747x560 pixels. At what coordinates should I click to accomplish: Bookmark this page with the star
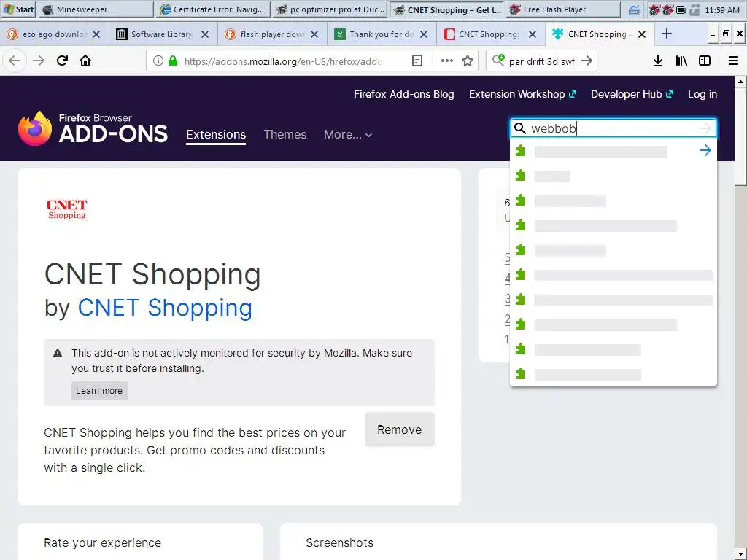click(468, 61)
